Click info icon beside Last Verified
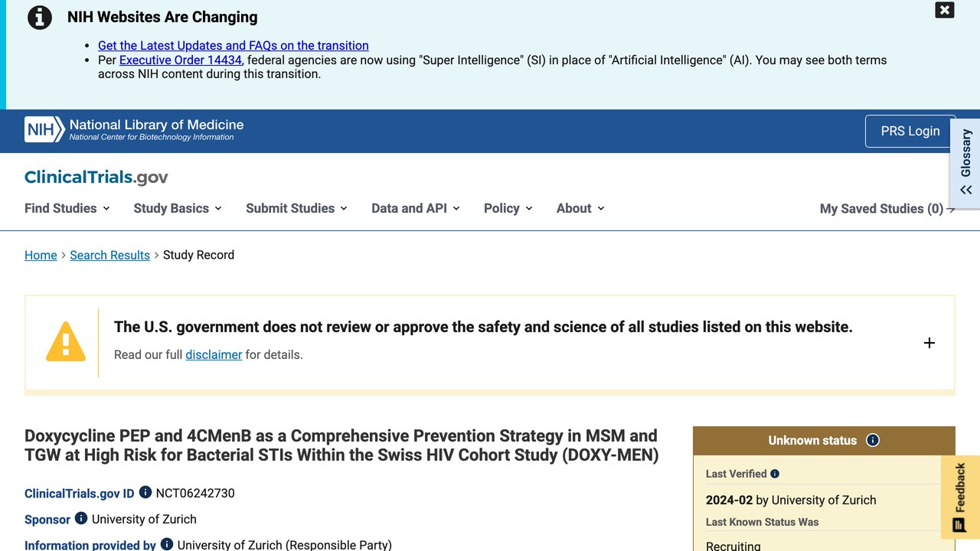 pyautogui.click(x=775, y=474)
